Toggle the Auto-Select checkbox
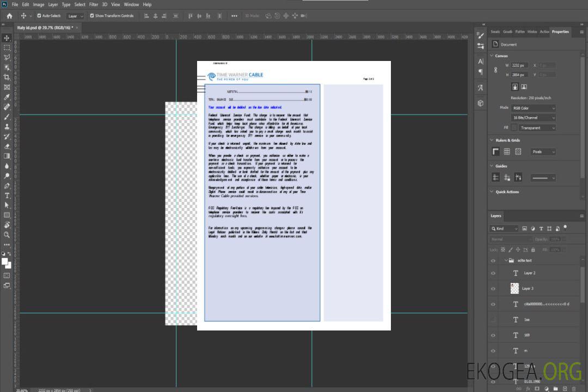This screenshot has height=392, width=588. coord(39,16)
